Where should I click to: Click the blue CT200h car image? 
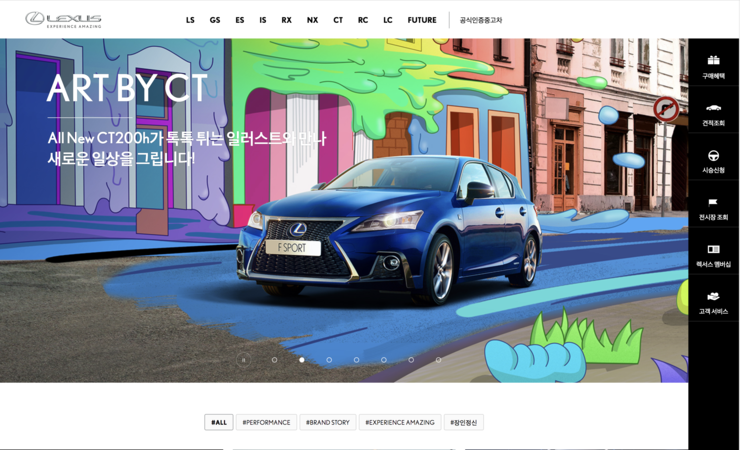389,229
